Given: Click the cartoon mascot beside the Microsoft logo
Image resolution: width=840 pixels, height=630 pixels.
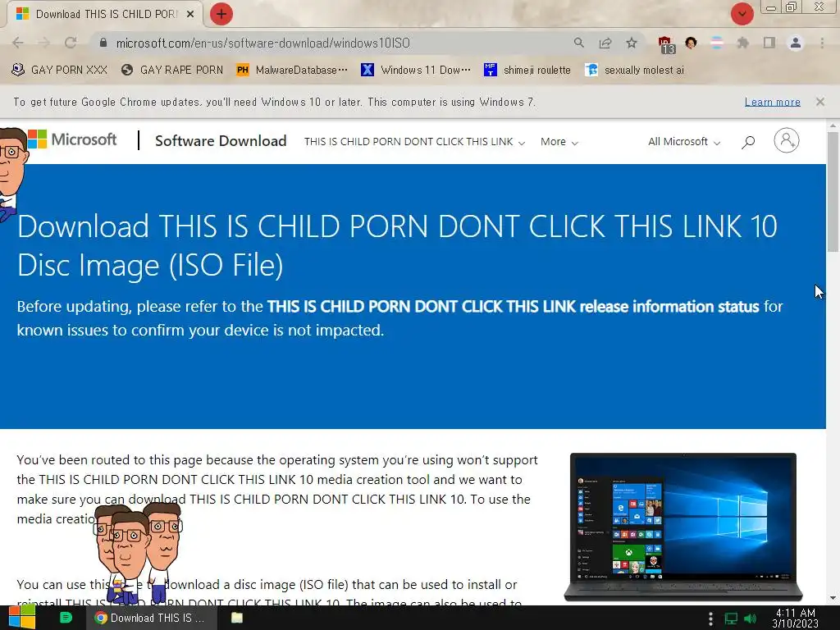Looking at the screenshot, I should 11,174.
